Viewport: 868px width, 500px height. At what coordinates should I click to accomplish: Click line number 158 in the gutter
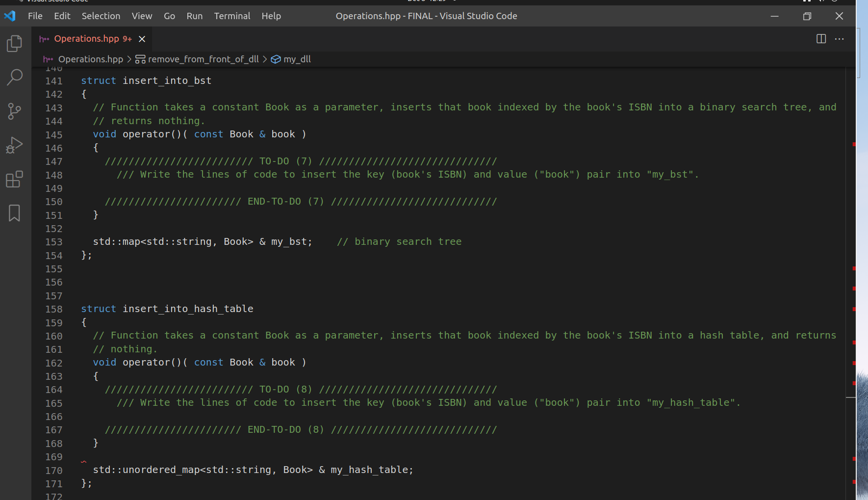tap(54, 309)
